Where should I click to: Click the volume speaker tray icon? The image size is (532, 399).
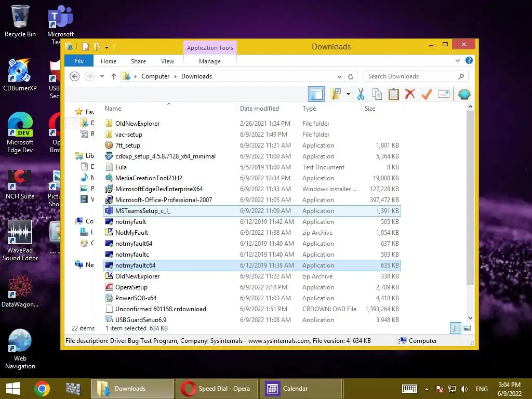pos(464,389)
